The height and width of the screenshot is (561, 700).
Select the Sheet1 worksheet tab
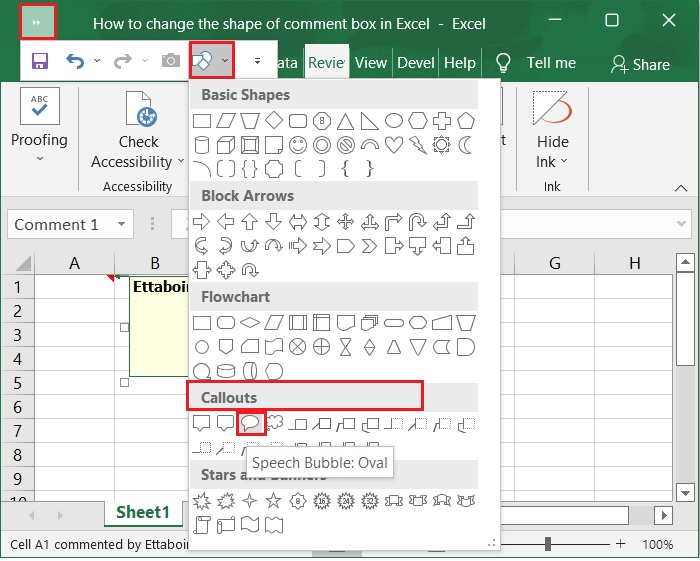pyautogui.click(x=143, y=512)
